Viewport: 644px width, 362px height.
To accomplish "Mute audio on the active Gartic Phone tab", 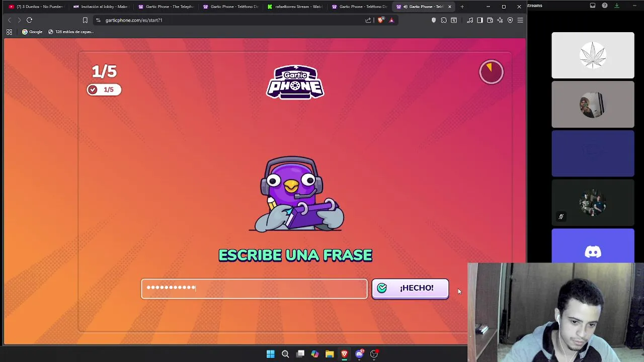I will pos(406,7).
